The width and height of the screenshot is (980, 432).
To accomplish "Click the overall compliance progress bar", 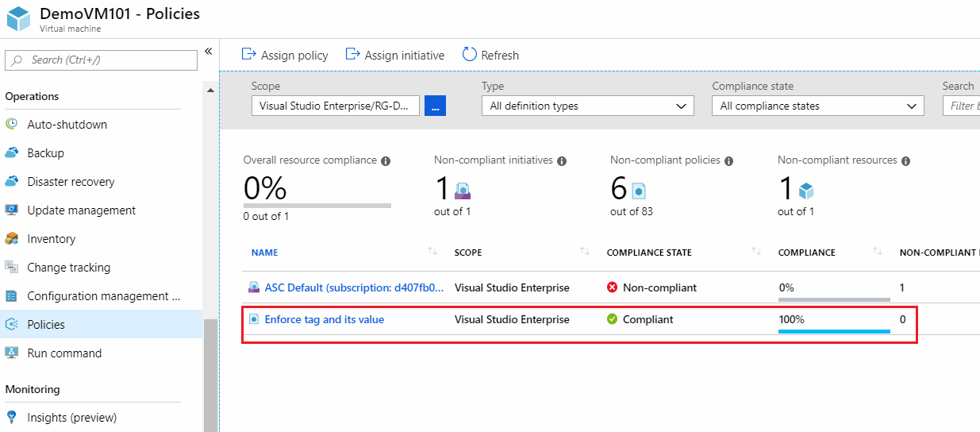I will 317,206.
